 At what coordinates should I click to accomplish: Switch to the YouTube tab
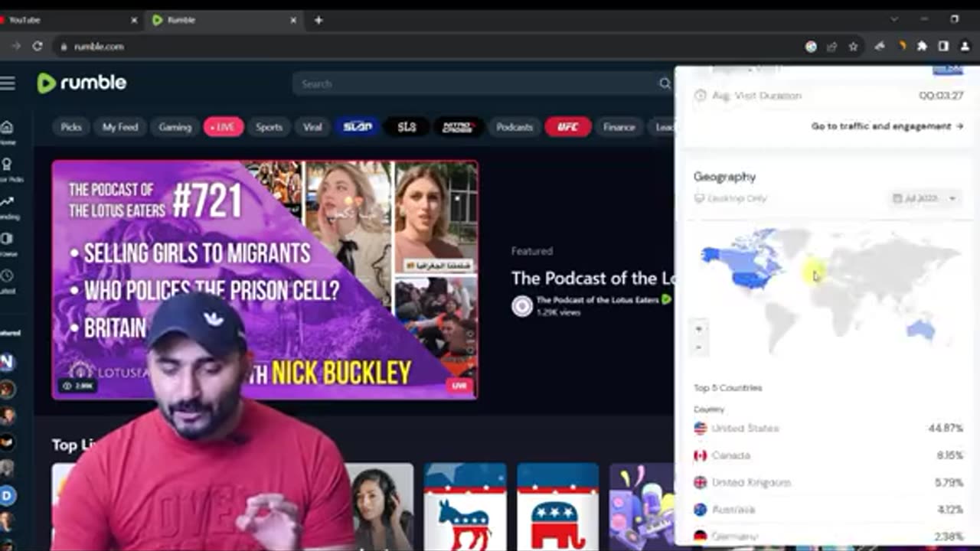click(65, 20)
